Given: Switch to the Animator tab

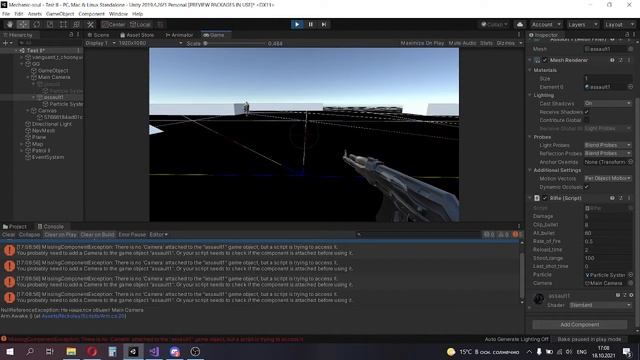Looking at the screenshot, I should [x=179, y=35].
